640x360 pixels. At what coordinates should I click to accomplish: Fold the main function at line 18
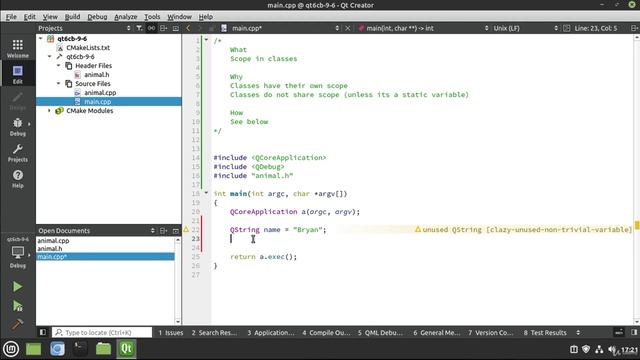pos(206,193)
